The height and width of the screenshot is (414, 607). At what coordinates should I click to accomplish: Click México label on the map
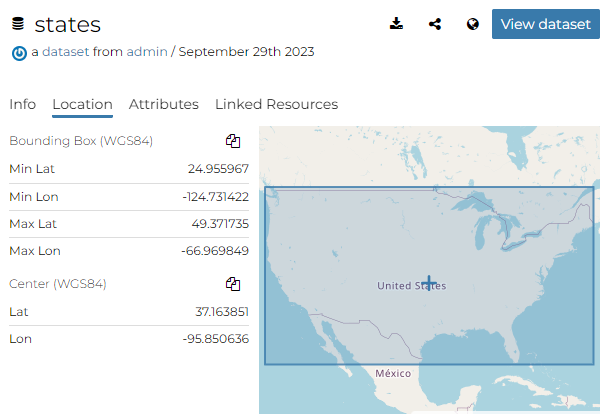[393, 372]
